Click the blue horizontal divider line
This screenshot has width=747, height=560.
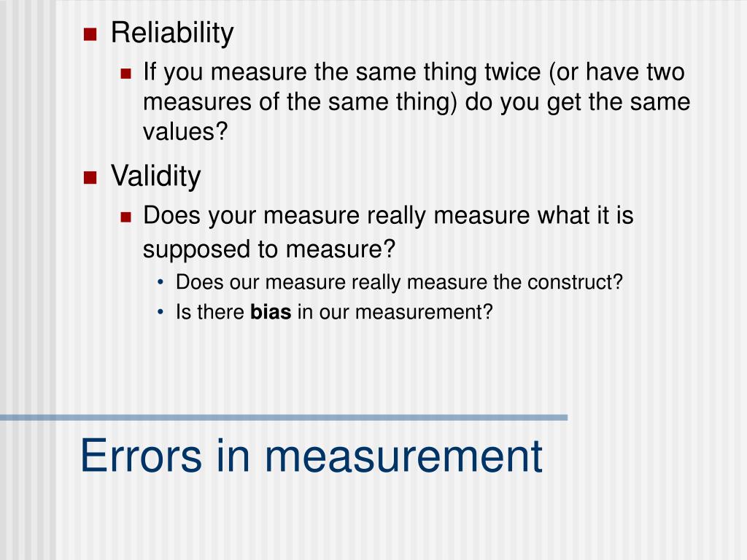(x=284, y=418)
